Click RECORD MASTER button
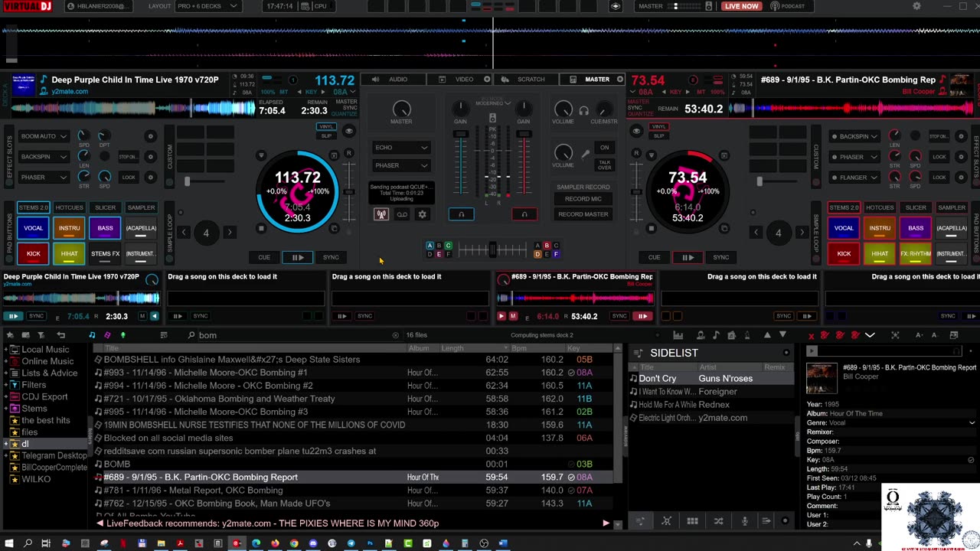 tap(583, 214)
